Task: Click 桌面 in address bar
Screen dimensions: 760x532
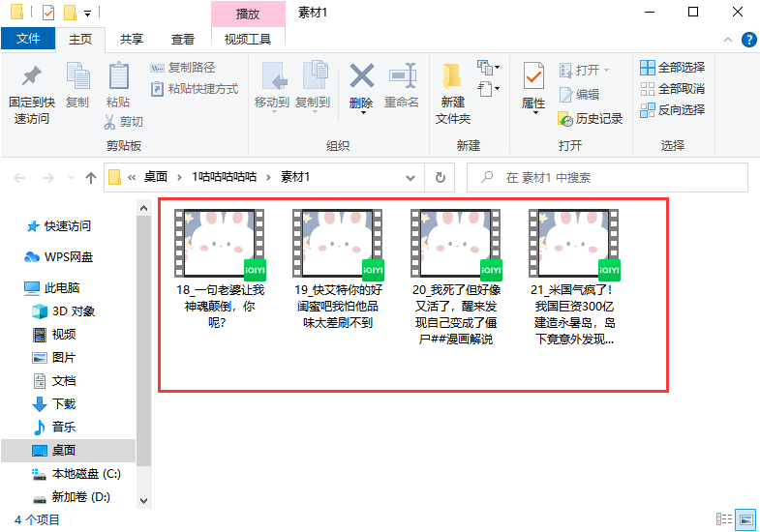Action: tap(156, 177)
